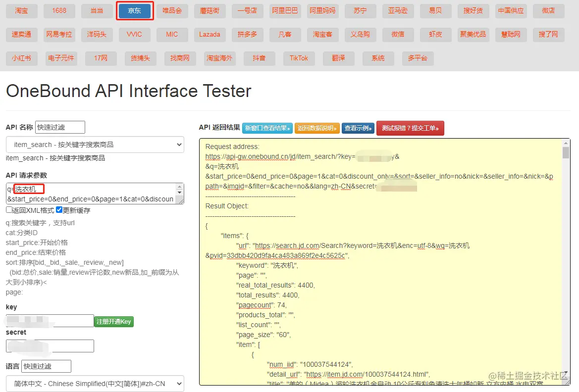Choose the 聚美优品 platform button
579x392 pixels.
click(474, 34)
